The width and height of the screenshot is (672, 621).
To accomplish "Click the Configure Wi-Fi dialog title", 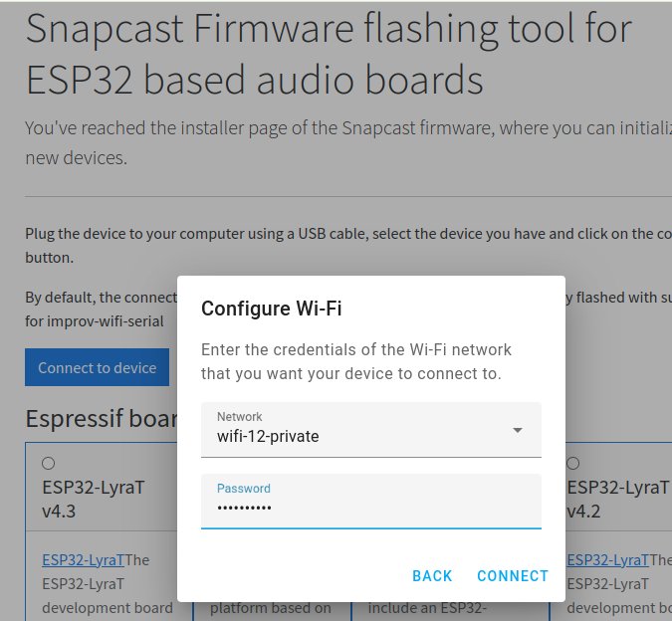I will click(271, 309).
